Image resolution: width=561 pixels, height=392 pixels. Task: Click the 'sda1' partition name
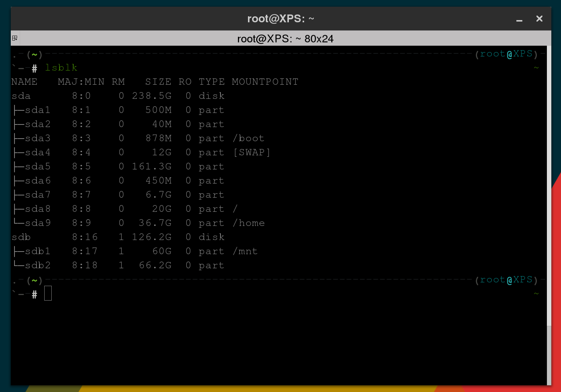38,110
